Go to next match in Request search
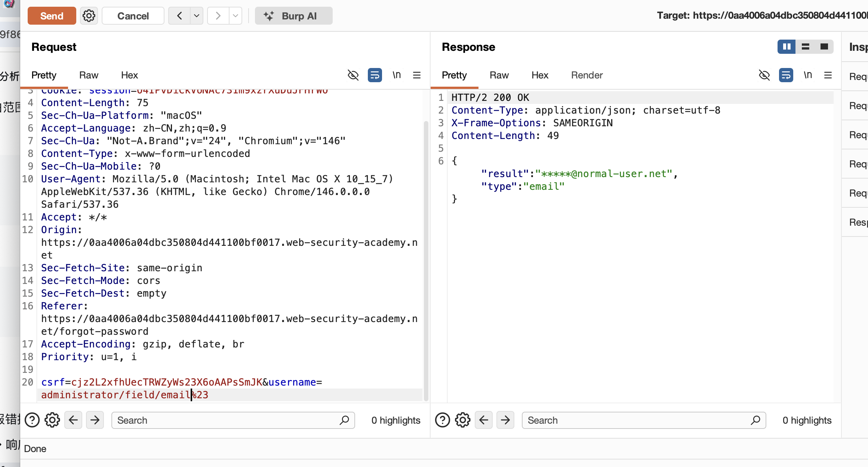 (95, 420)
